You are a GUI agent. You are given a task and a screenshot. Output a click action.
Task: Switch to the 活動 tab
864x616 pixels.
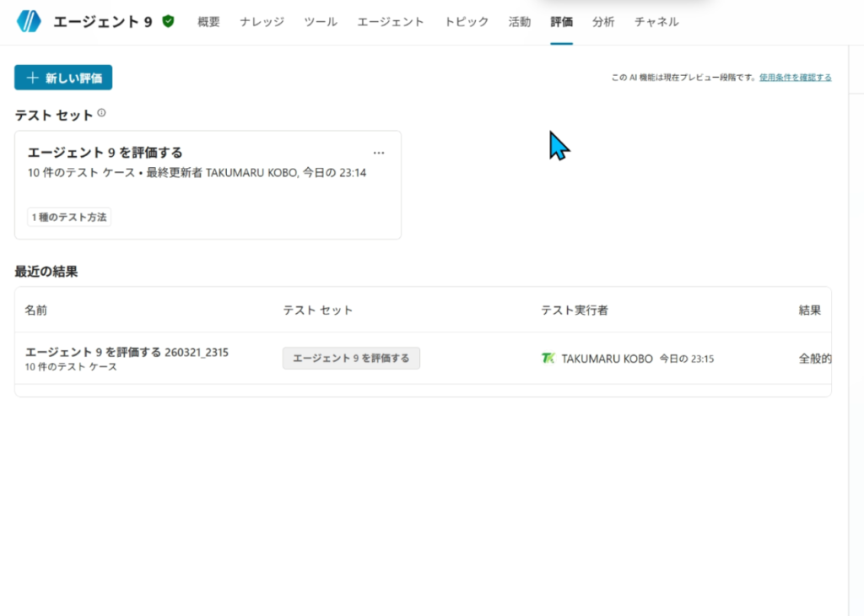(x=520, y=22)
